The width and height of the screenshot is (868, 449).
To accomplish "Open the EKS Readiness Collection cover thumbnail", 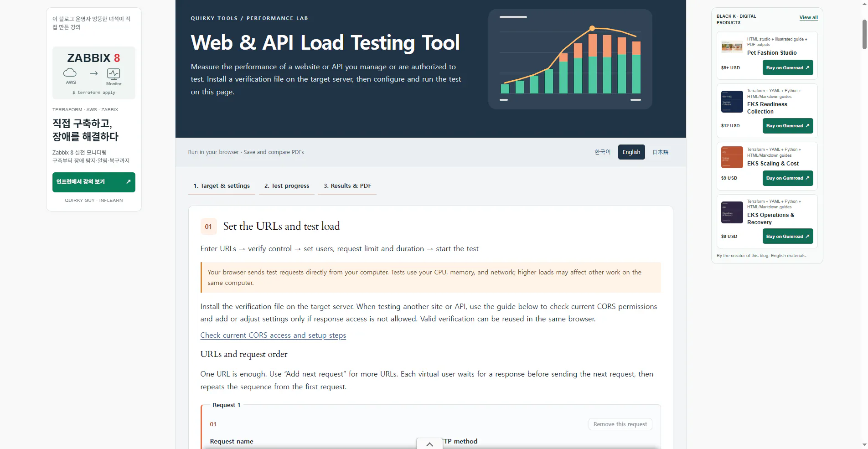I will tap(732, 102).
